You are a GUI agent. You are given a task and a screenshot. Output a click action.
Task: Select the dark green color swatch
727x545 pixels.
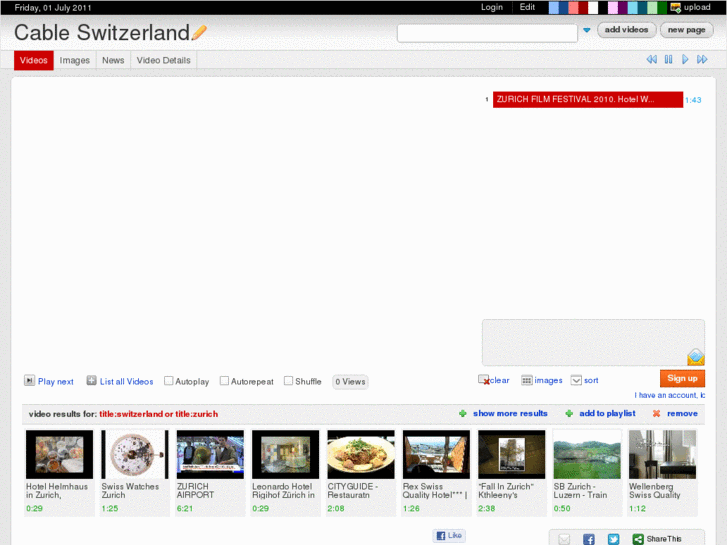tap(662, 7)
